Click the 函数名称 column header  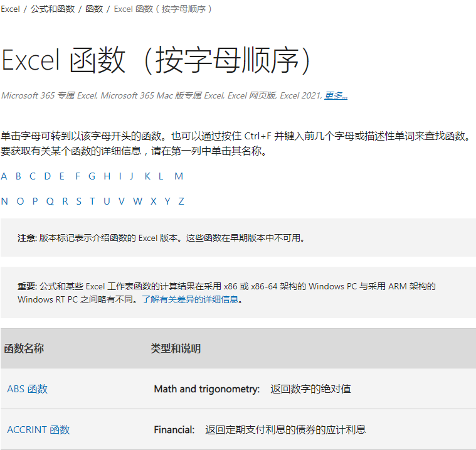click(x=24, y=348)
